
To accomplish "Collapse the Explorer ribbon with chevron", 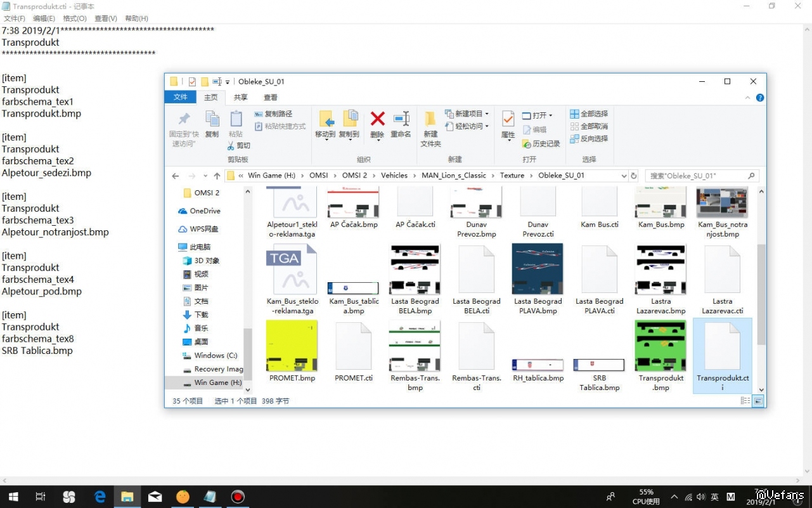I will point(748,98).
